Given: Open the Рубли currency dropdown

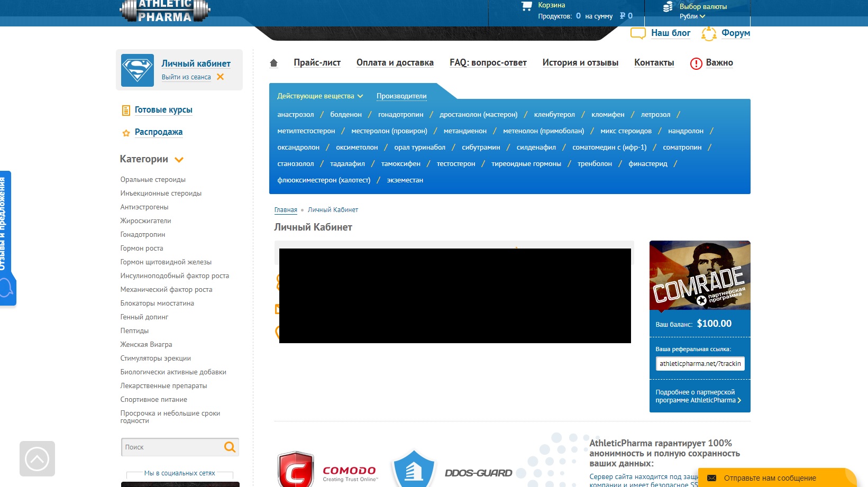Looking at the screenshot, I should click(692, 16).
